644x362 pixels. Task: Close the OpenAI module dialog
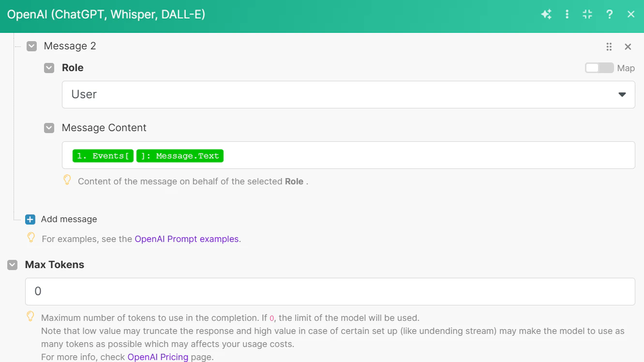[x=631, y=15]
